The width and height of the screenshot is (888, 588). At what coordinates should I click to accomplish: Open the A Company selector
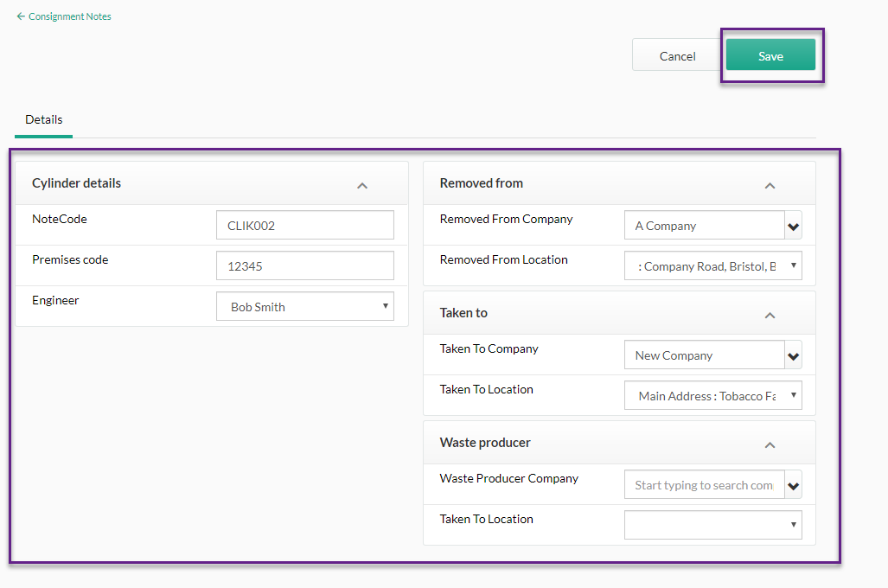coord(703,225)
